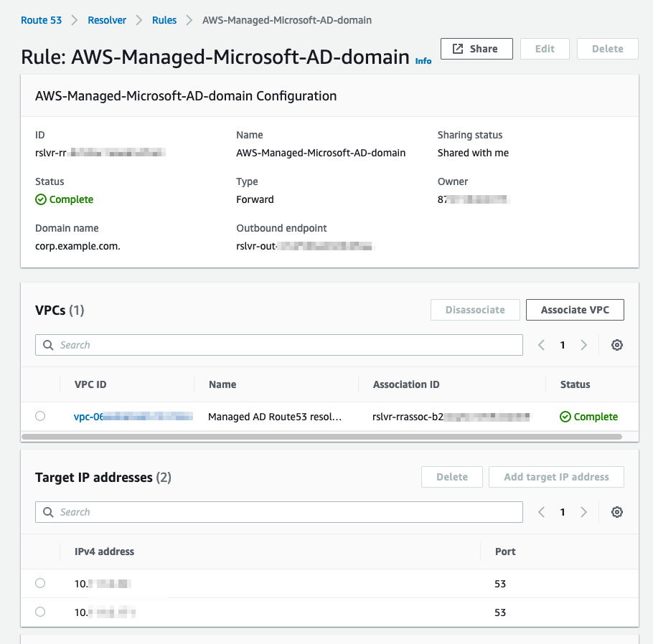Click the Status column header in VPCs
This screenshot has width=653, height=644.
click(575, 384)
